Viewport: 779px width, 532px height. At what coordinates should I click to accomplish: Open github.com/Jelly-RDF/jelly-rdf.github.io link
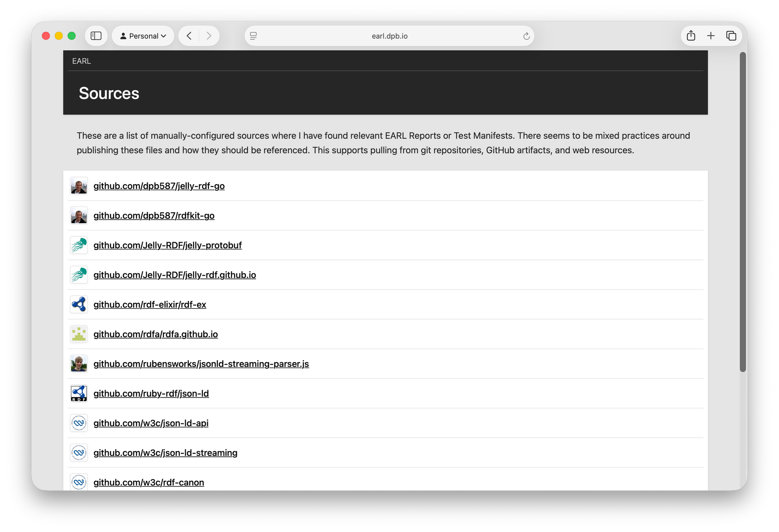pos(175,275)
